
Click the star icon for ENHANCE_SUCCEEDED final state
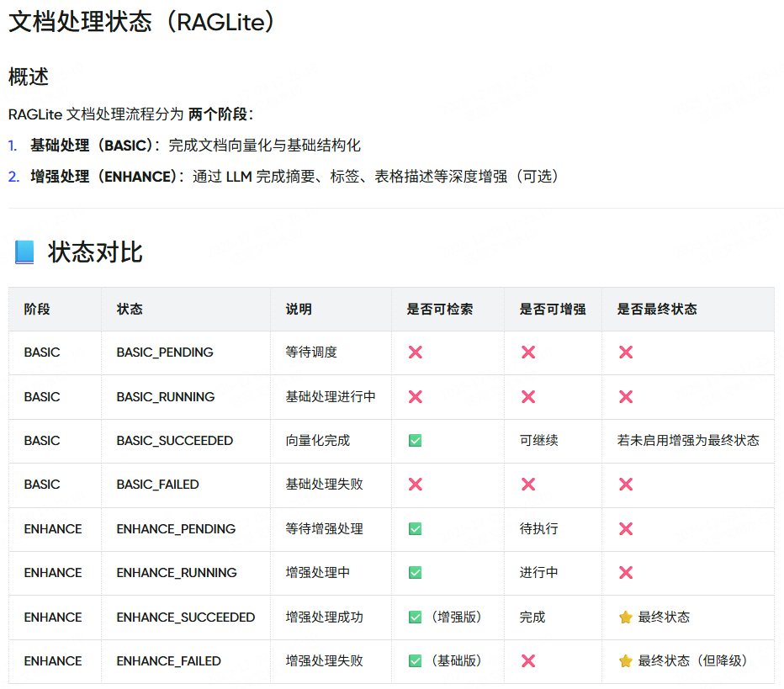[626, 617]
